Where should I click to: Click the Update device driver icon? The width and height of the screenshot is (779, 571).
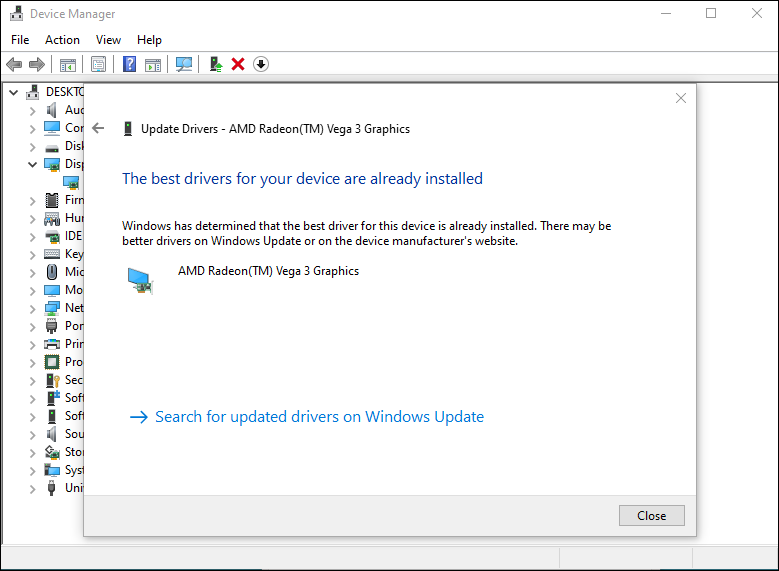tap(215, 64)
